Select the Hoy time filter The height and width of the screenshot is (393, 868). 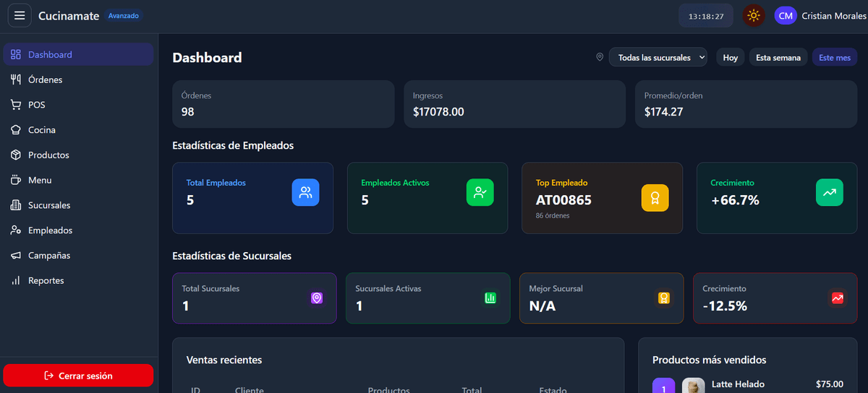click(x=730, y=58)
